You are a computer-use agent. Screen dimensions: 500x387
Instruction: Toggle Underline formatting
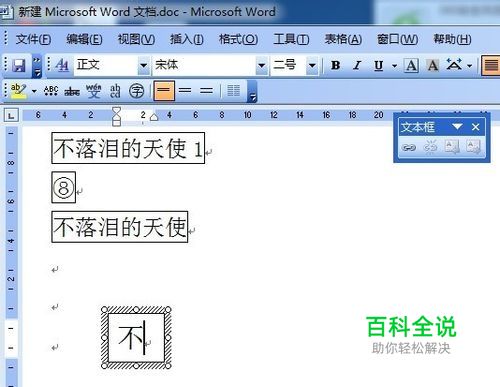tap(379, 66)
